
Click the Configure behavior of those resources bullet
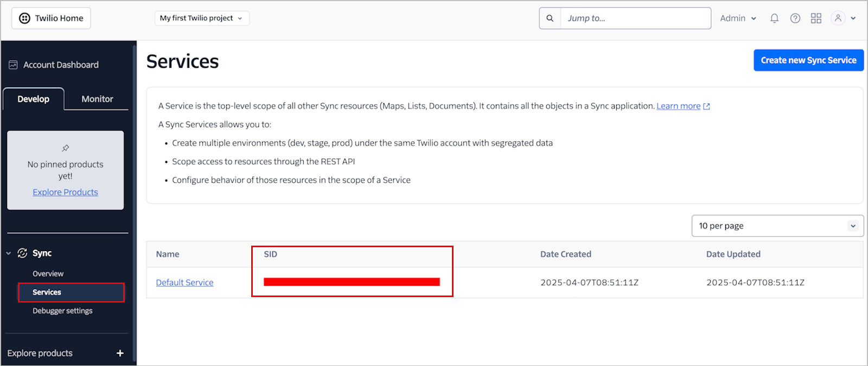click(x=291, y=180)
